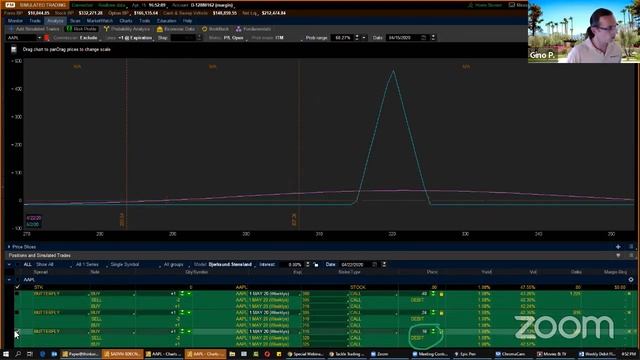Image resolution: width=640 pixels, height=360 pixels.
Task: Click the AAPL symbol input field
Action: 21,38
